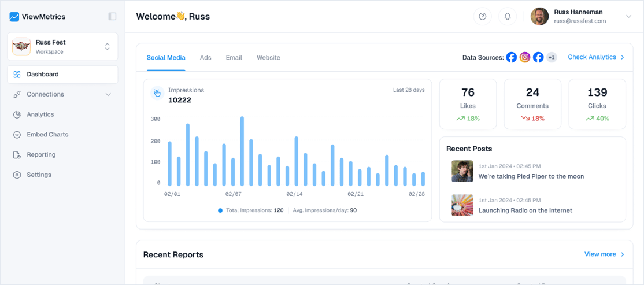Click the first Facebook data source icon

tap(512, 57)
